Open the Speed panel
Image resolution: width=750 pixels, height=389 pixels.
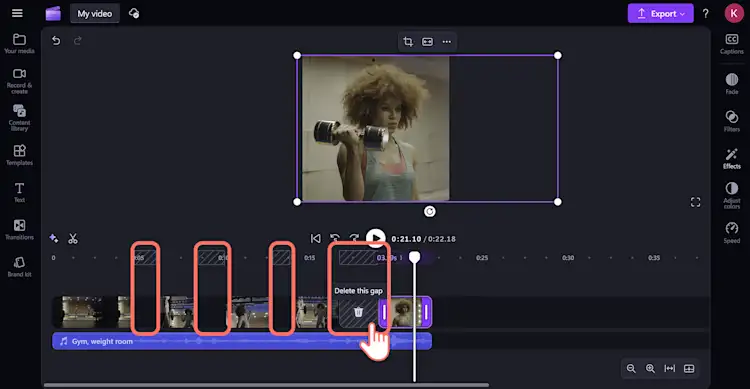(731, 233)
